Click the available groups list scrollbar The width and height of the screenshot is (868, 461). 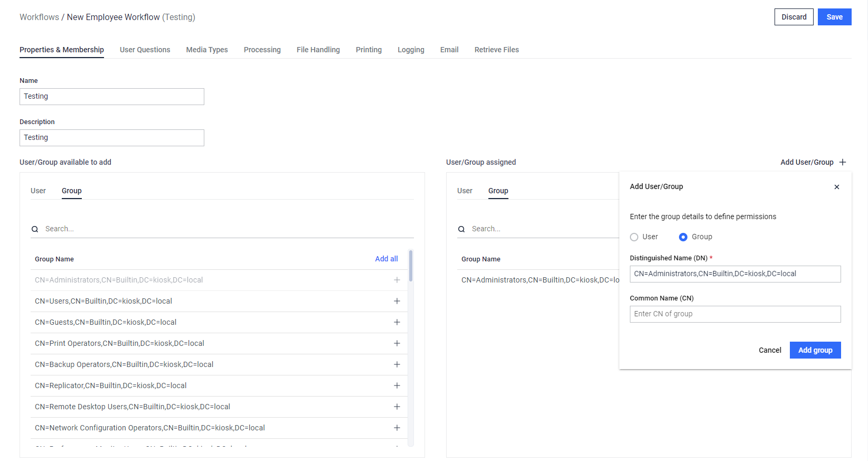pos(411,266)
